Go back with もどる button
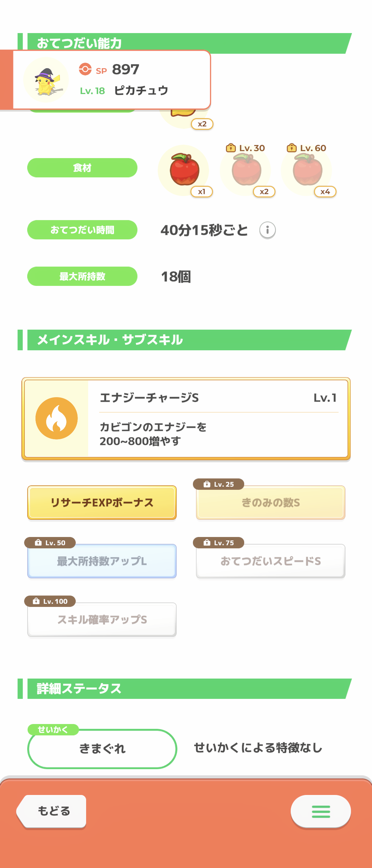 [52, 812]
